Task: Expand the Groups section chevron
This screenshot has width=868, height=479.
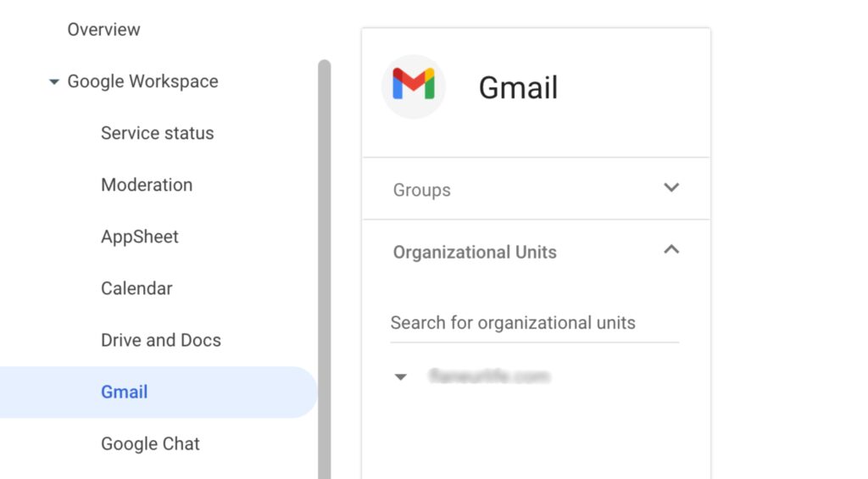Action: coord(671,187)
